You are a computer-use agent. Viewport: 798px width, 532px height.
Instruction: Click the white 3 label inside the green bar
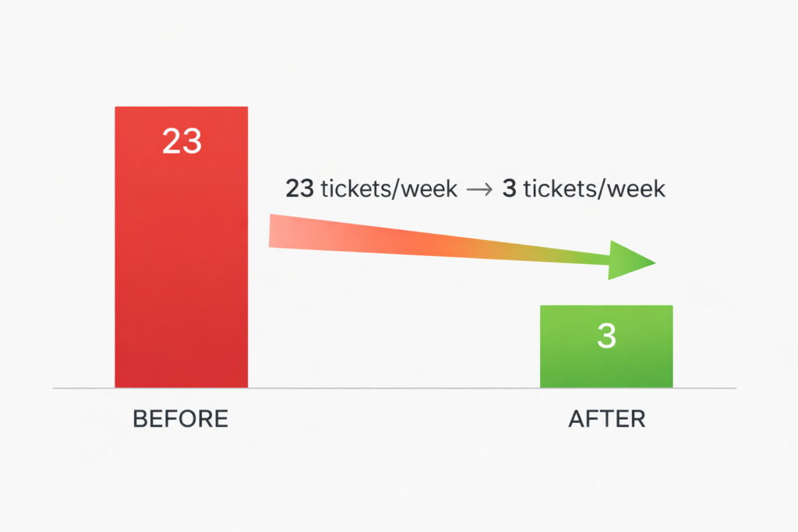coord(606,336)
